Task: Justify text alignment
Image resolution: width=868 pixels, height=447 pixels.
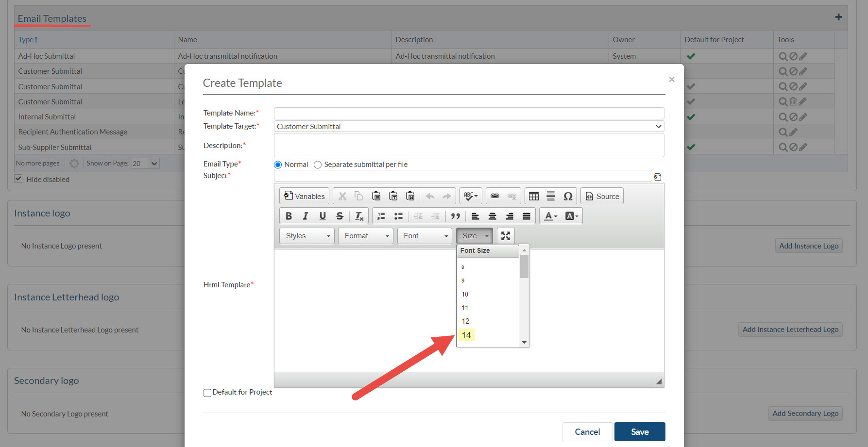Action: coord(527,216)
